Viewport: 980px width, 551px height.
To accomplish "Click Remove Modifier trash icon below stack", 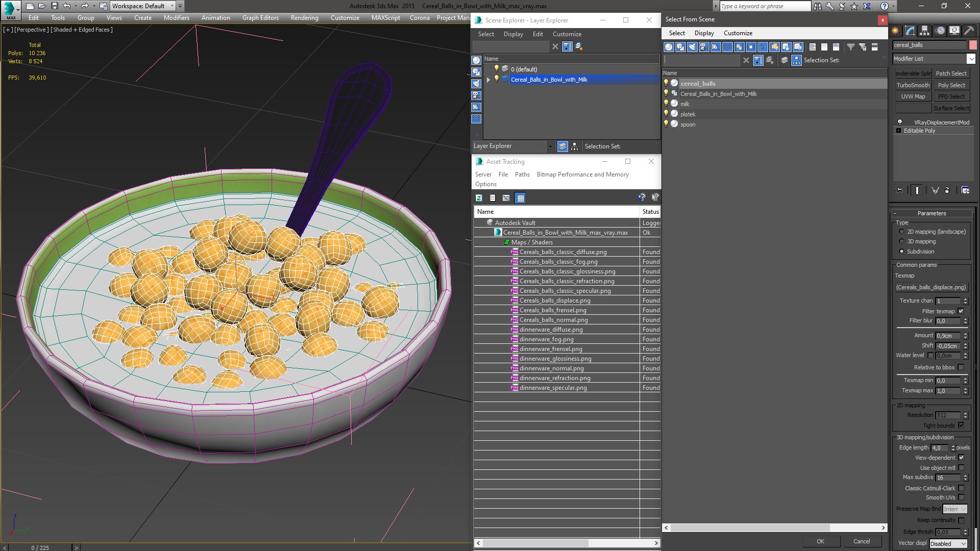I will point(947,190).
